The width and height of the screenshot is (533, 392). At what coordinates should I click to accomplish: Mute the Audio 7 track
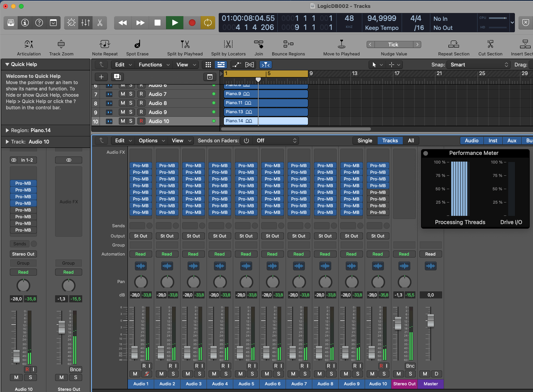123,94
